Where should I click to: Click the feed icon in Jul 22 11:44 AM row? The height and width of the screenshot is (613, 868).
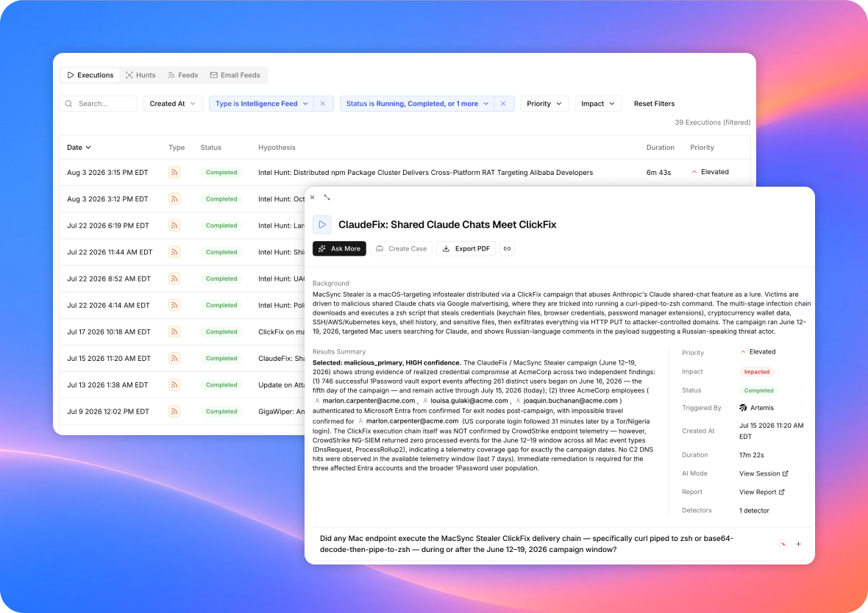click(174, 252)
